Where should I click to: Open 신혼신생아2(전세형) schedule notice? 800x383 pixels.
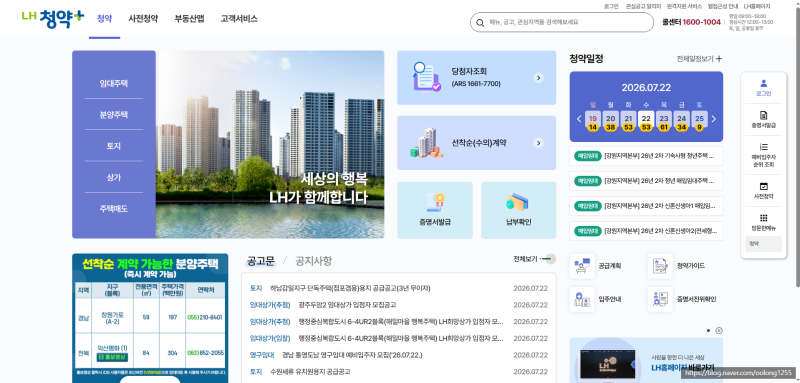(646, 231)
